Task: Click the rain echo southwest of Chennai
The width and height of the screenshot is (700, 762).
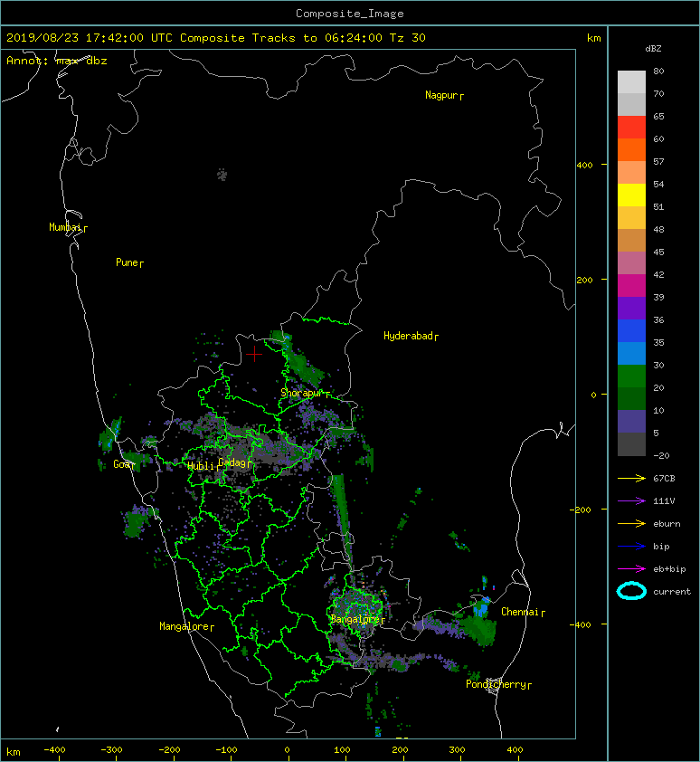Action: coord(478,627)
